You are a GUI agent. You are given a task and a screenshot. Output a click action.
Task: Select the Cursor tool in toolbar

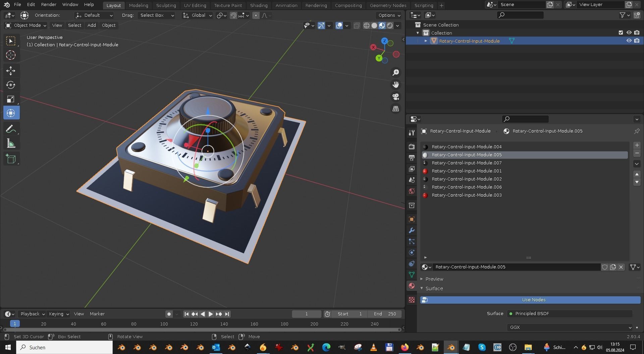11,55
